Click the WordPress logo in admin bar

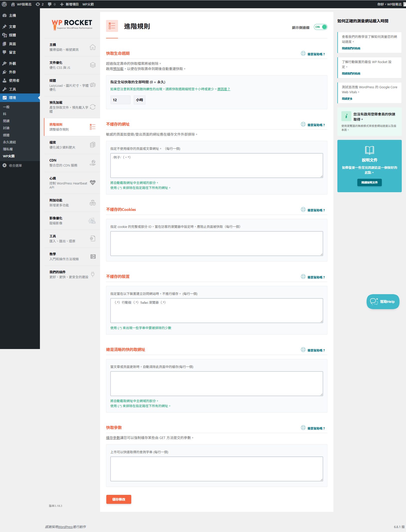[4, 4]
